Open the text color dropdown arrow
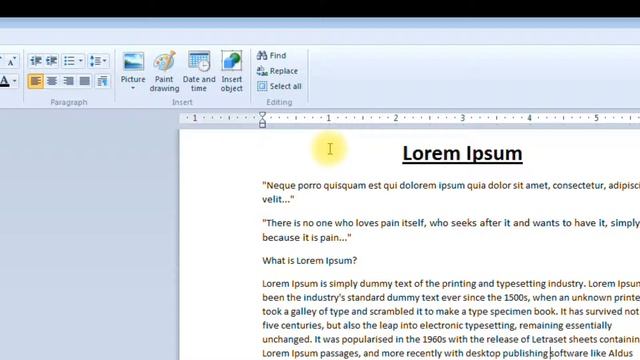The width and height of the screenshot is (640, 360). pyautogui.click(x=15, y=81)
